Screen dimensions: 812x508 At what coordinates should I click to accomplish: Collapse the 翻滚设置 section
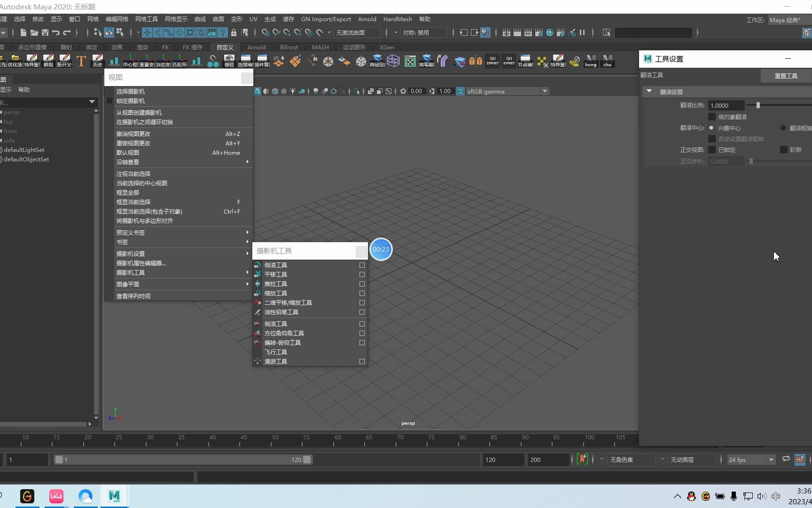tap(649, 91)
